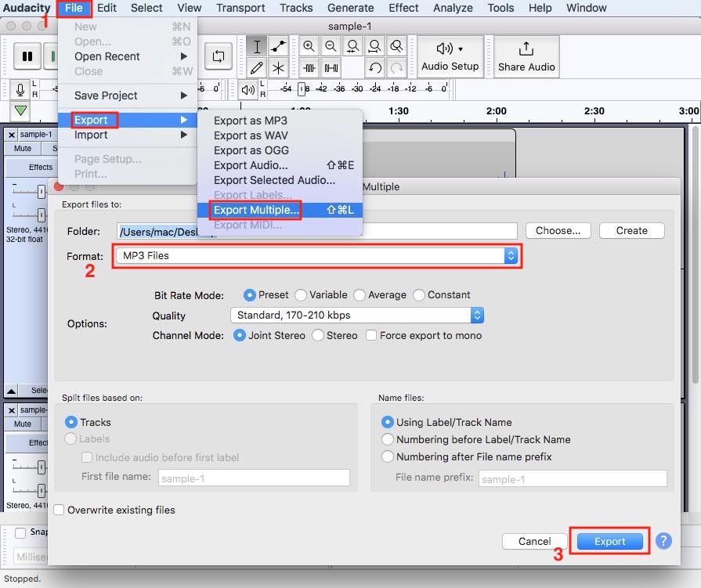Select Joint Stereo channel mode
The width and height of the screenshot is (701, 588).
click(x=239, y=336)
